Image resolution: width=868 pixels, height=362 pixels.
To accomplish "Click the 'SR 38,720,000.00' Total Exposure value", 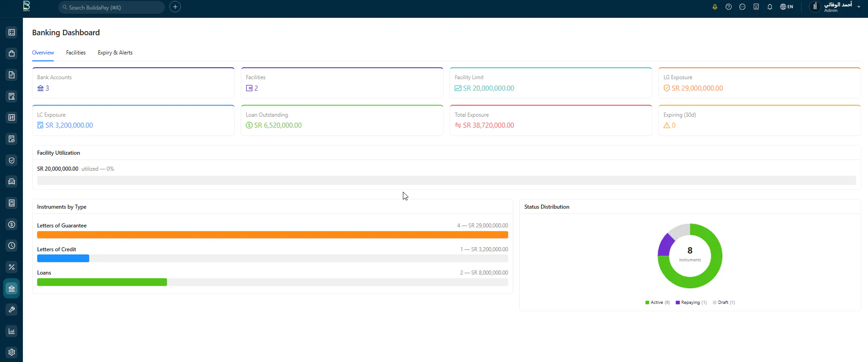I will coord(488,125).
